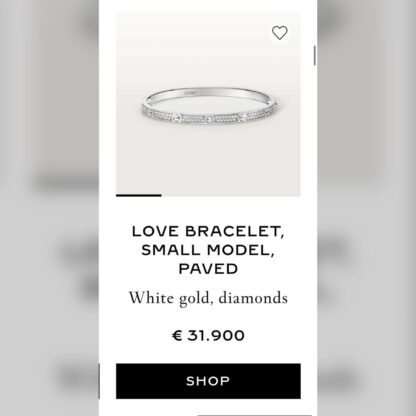
Task: Open the LOVE BRACELET title line
Action: [x=208, y=231]
